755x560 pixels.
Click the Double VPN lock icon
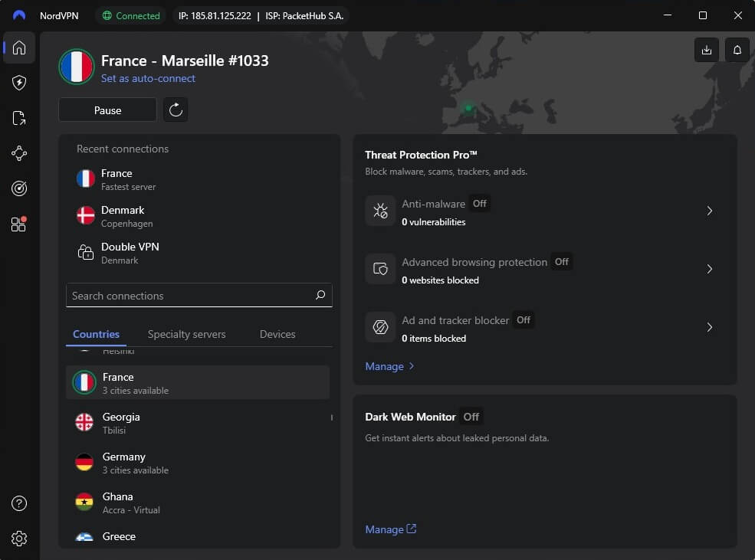point(86,252)
